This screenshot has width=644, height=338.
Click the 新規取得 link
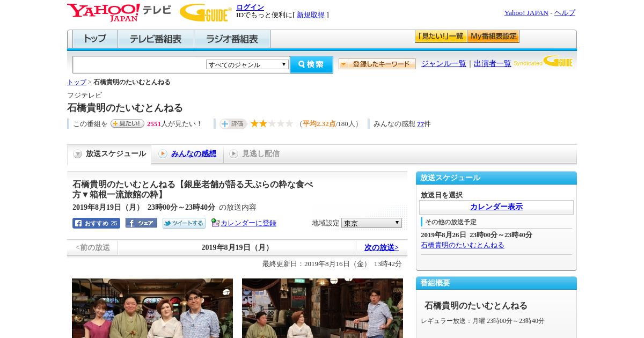point(311,15)
